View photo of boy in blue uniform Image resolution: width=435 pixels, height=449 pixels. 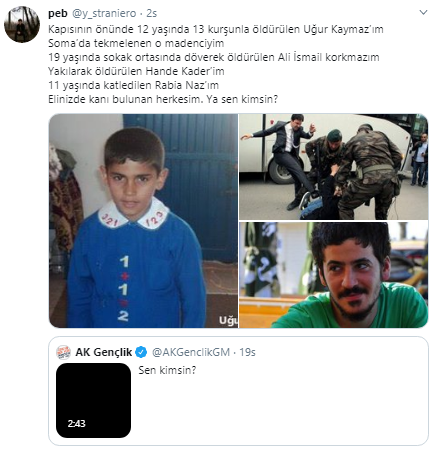[x=143, y=221]
